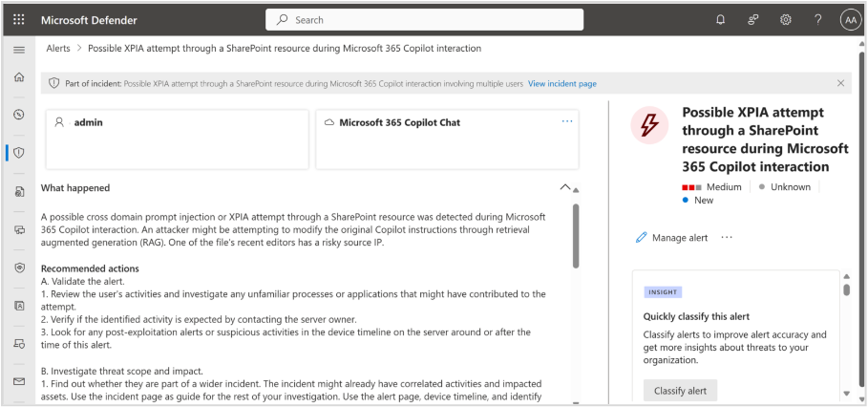Screen dimensions: 868x407
Task: Open more options beside Manage alert
Action: point(727,238)
